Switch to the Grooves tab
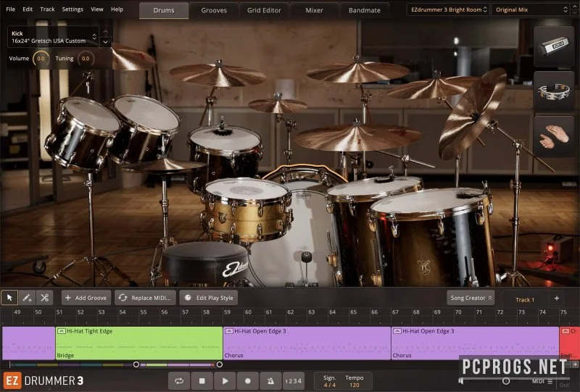The height and width of the screenshot is (392, 580). [214, 10]
